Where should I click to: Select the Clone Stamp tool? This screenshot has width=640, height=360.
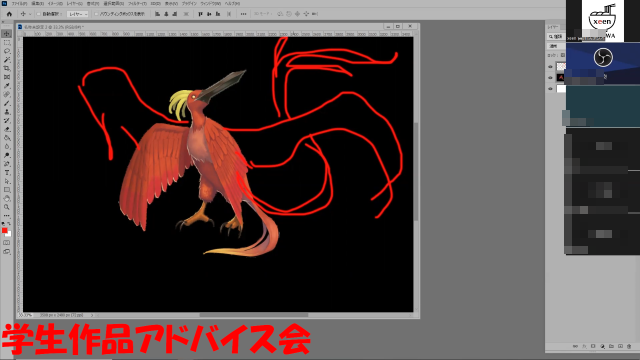[7, 112]
